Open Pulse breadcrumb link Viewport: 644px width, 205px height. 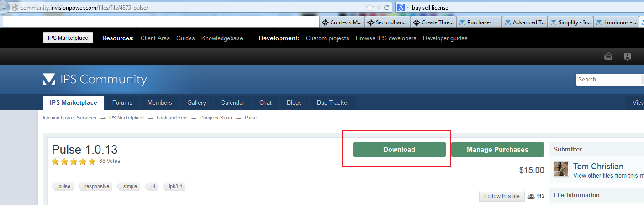pos(251,118)
